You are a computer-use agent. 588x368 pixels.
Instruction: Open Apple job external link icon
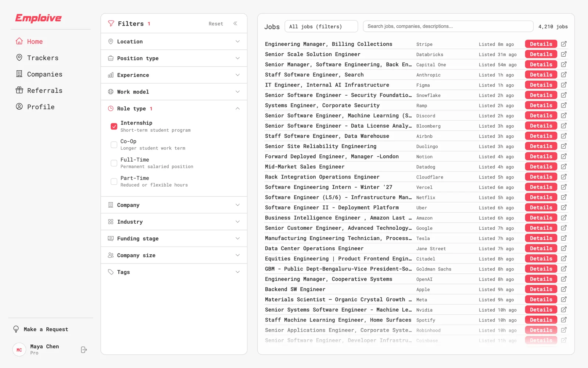564,289
